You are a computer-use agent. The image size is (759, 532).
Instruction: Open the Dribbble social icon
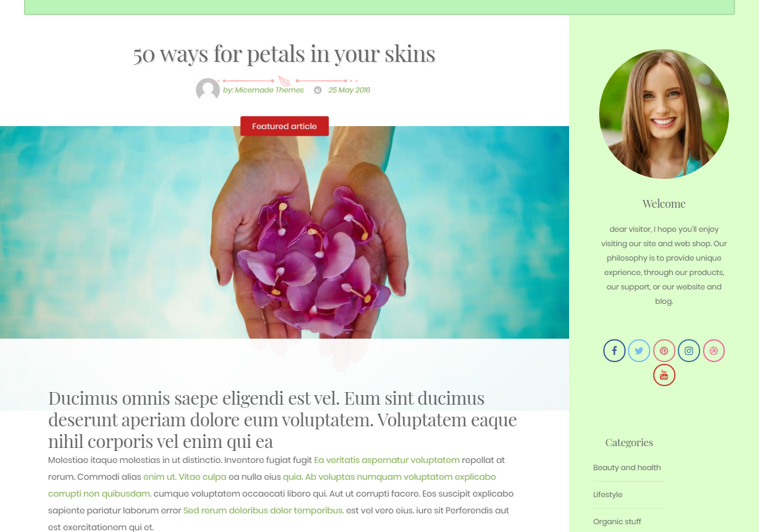(x=714, y=351)
